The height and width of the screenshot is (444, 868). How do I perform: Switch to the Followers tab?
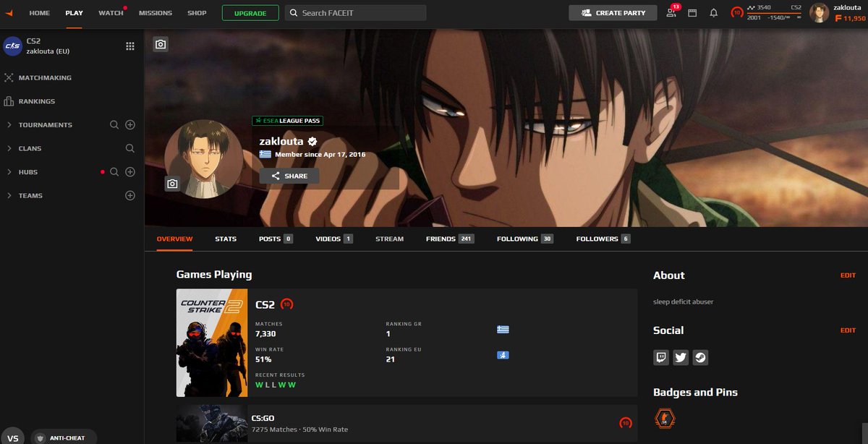[603, 239]
